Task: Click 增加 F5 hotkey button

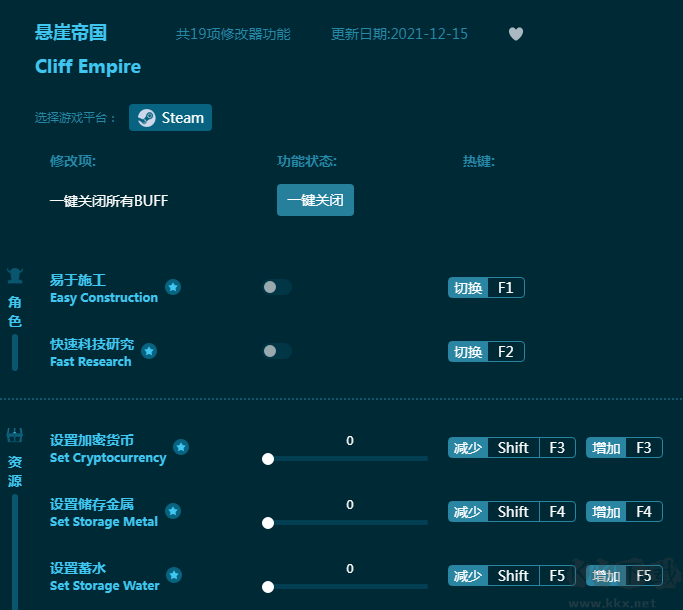Action: point(624,576)
